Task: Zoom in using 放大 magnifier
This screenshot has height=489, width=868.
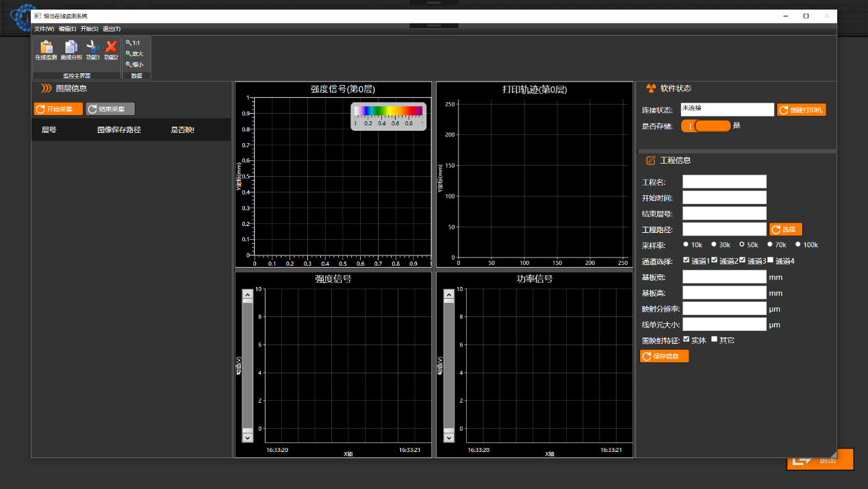Action: [133, 53]
